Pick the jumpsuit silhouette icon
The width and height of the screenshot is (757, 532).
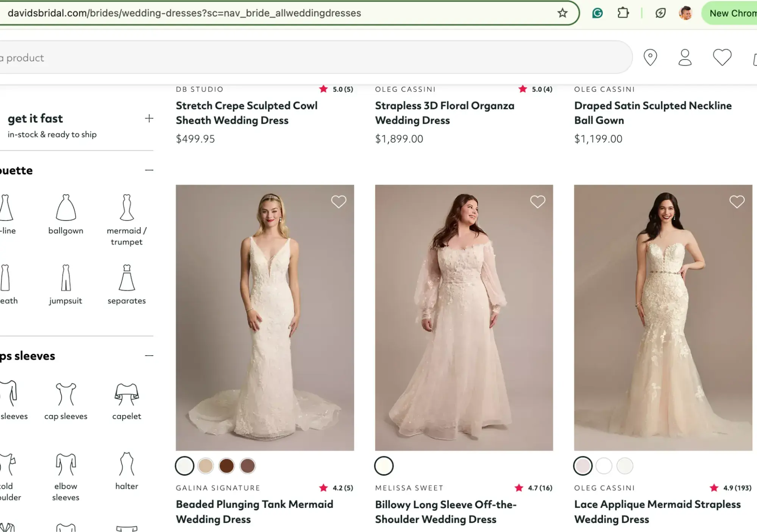(x=66, y=278)
